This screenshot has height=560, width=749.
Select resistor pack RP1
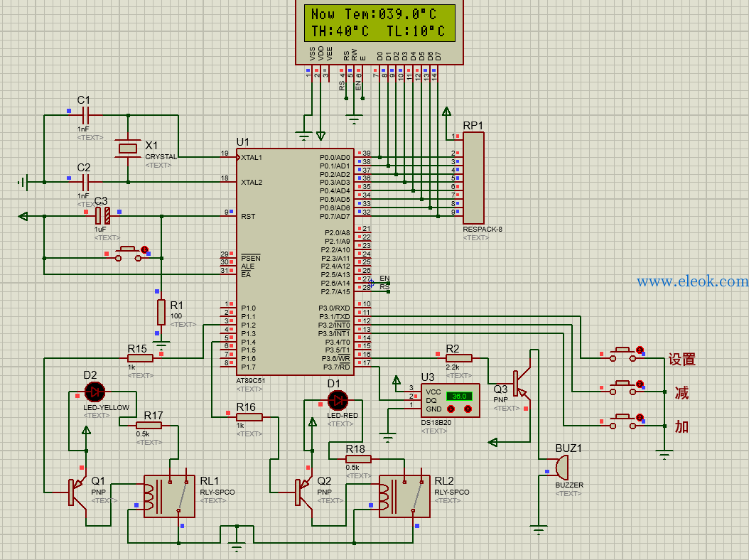tap(473, 178)
